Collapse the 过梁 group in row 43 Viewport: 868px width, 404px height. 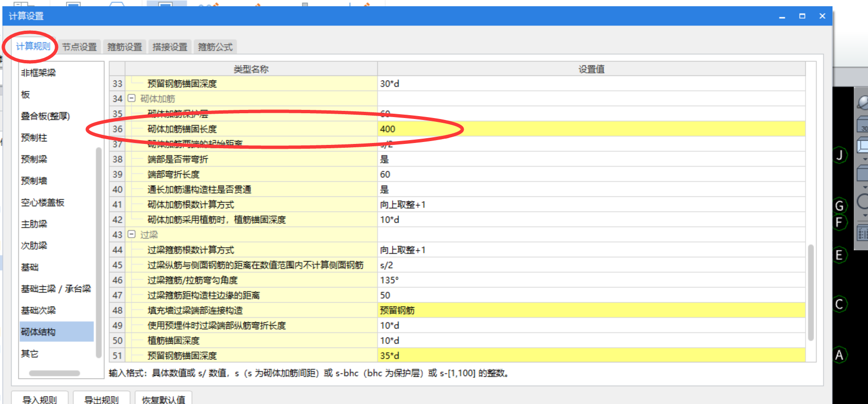131,234
